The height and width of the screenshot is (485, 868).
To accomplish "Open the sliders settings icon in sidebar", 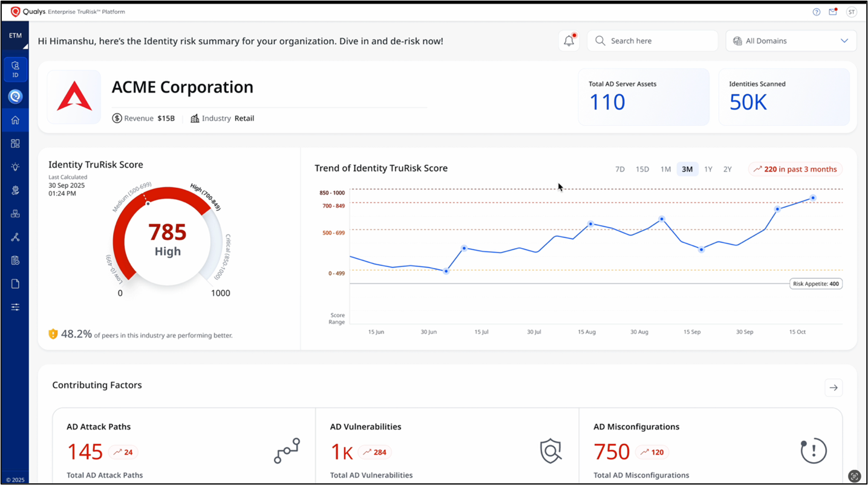I will (15, 307).
